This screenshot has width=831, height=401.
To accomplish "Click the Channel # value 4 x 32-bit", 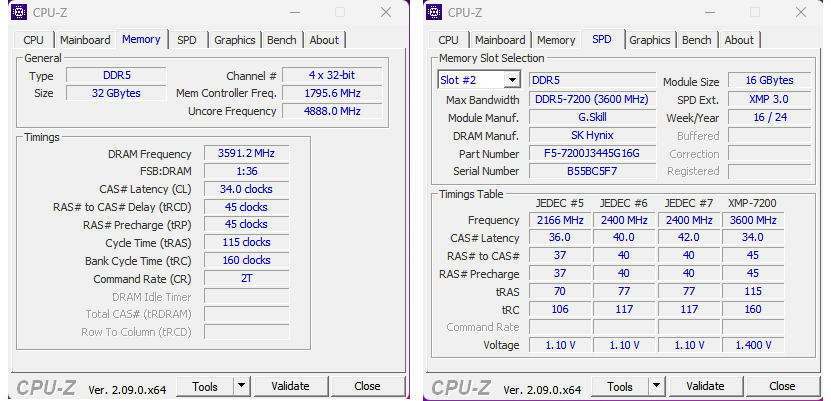I will click(x=332, y=75).
